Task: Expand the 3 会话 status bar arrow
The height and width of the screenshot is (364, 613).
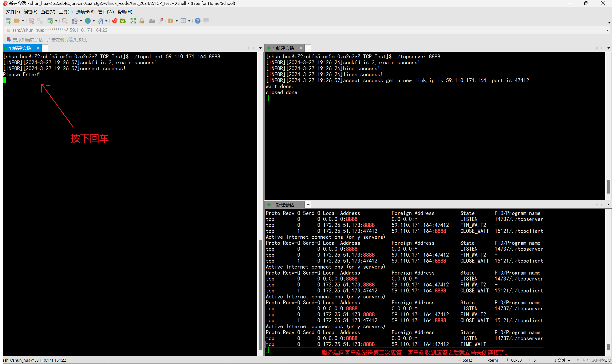Action: pos(569,360)
